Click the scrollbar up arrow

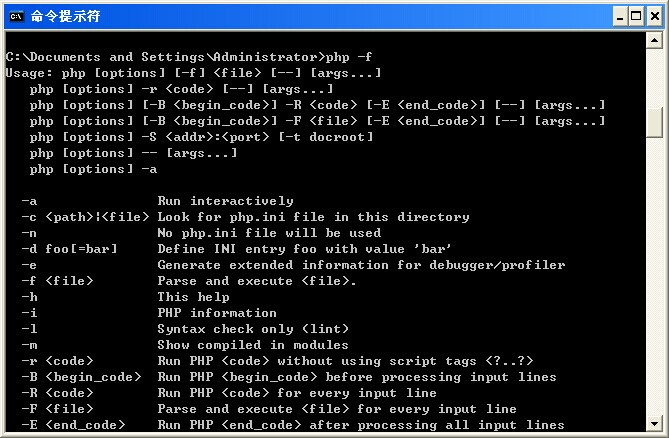(x=655, y=39)
